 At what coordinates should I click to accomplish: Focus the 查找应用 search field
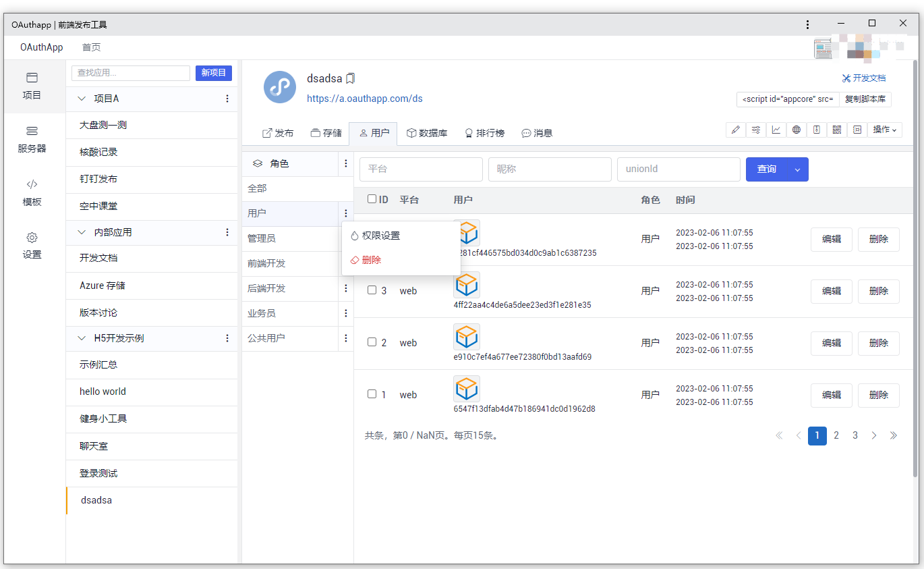point(131,73)
